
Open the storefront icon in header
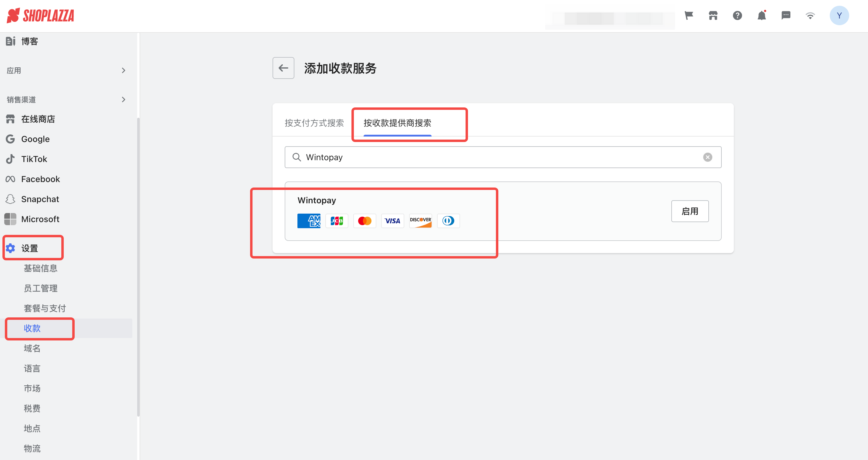[x=713, y=15]
